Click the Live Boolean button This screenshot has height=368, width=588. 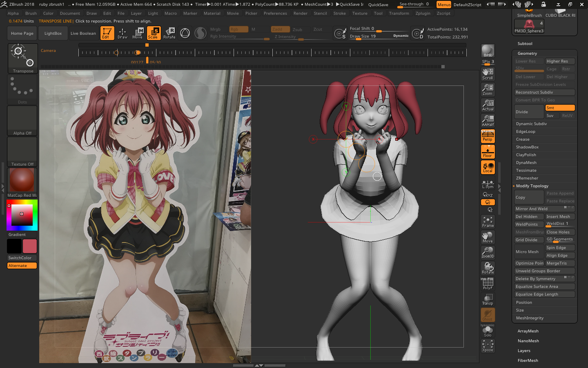[x=83, y=34]
